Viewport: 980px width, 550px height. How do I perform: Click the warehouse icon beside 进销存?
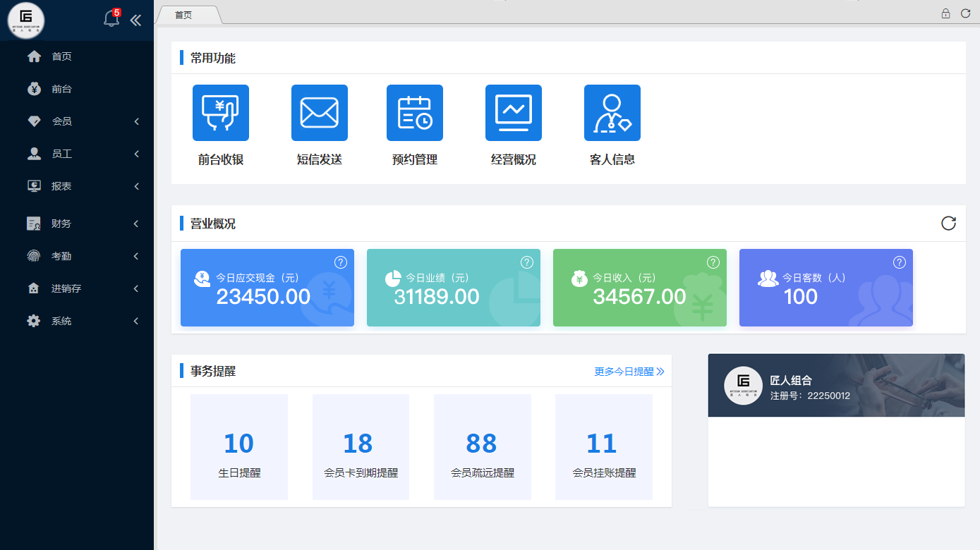(x=34, y=288)
